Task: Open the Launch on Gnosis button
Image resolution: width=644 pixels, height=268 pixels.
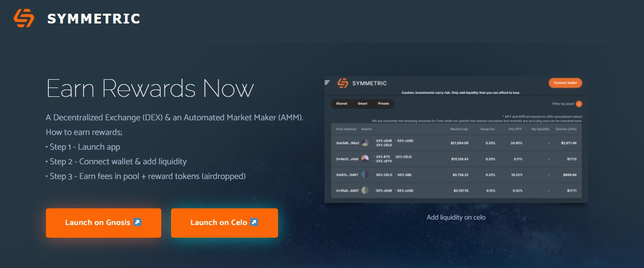Action: click(x=104, y=223)
